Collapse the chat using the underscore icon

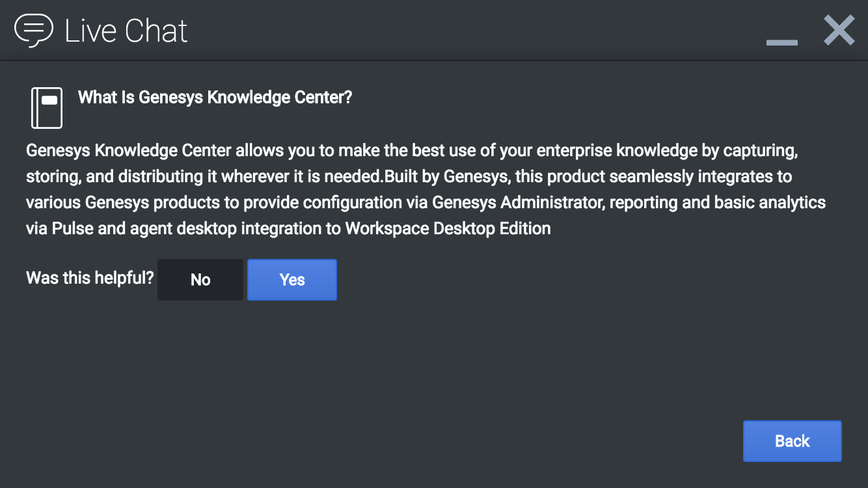tap(781, 43)
